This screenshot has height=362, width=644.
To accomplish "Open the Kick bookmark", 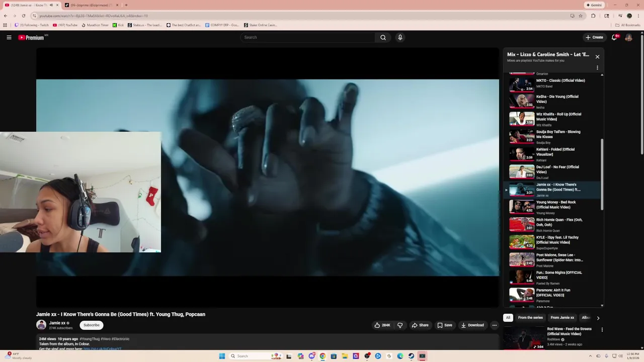I will [118, 25].
